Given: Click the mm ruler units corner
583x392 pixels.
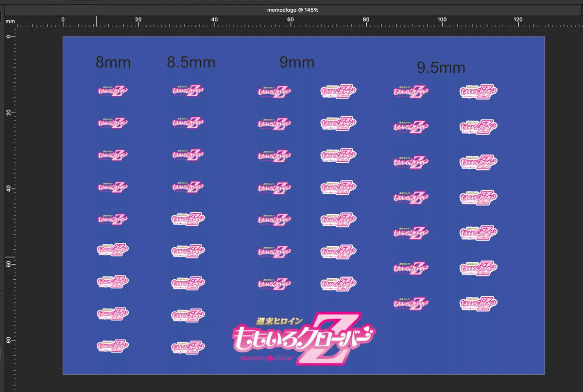Looking at the screenshot, I should click(x=10, y=21).
